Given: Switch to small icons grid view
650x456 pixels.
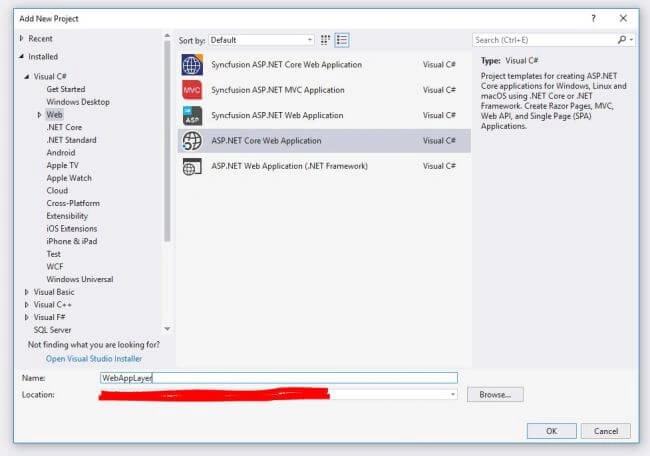Looking at the screenshot, I should coord(325,40).
